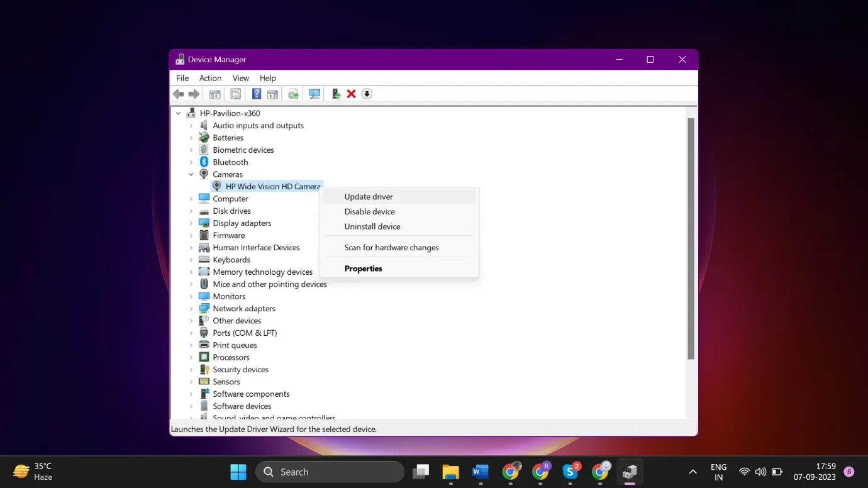Expand the Firmware category
Viewport: 868px width, 488px height.
point(191,235)
